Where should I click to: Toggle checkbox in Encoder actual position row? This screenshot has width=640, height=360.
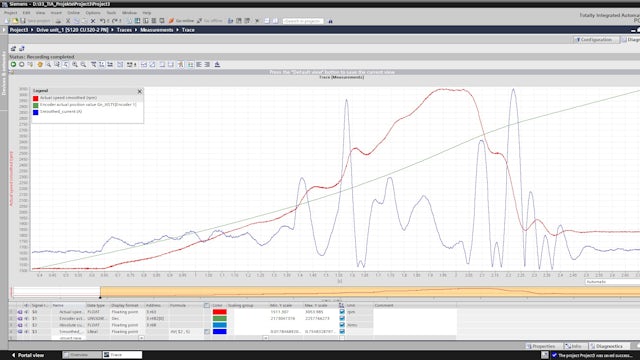[342, 318]
